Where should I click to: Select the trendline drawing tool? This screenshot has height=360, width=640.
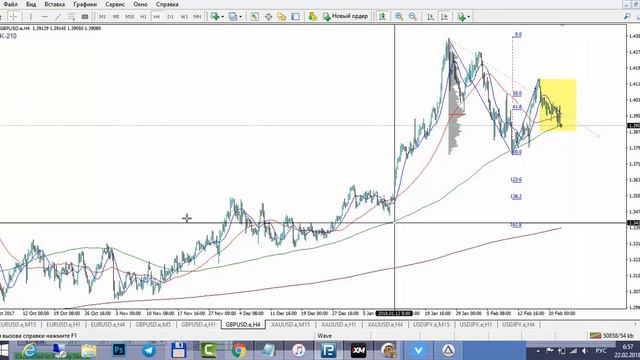(x=58, y=16)
